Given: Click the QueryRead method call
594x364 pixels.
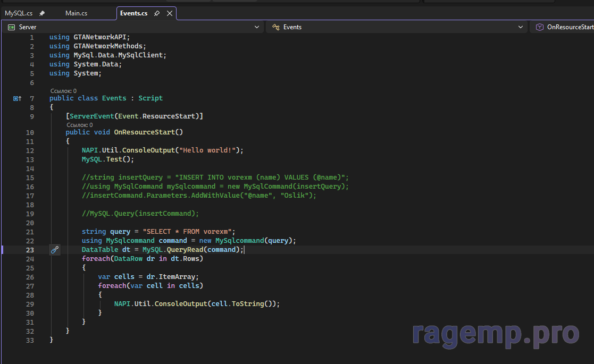Looking at the screenshot, I should point(185,250).
